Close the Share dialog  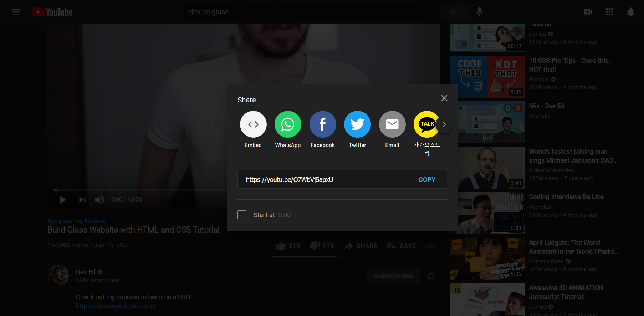pos(444,98)
